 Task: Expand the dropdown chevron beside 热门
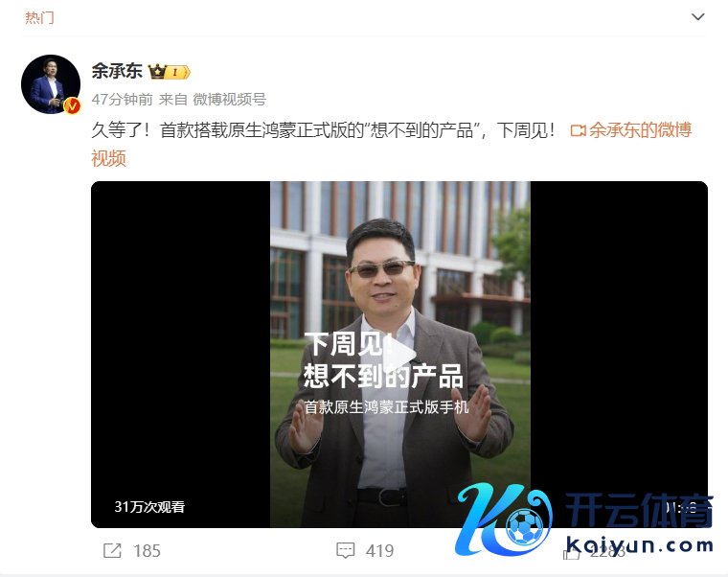697,17
